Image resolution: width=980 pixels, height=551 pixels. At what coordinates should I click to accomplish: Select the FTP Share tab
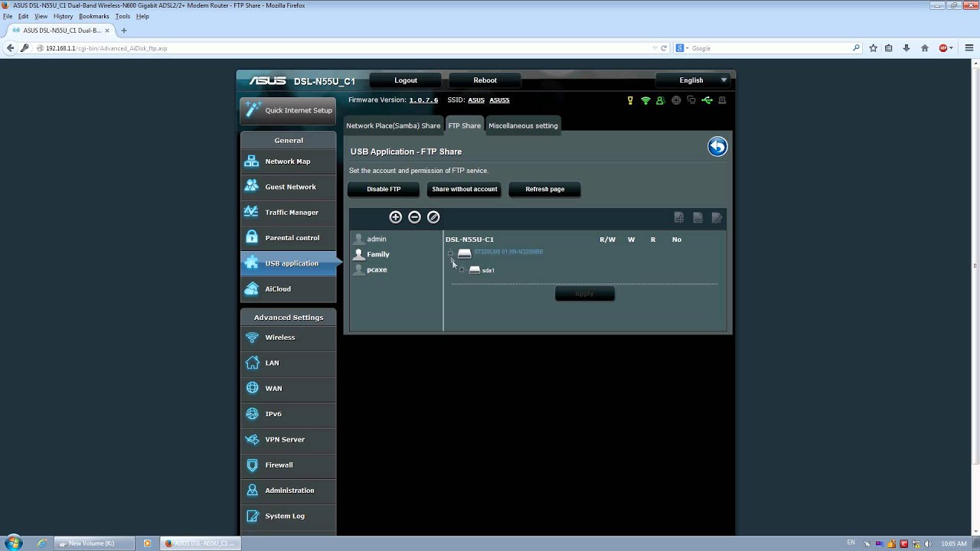(x=465, y=126)
